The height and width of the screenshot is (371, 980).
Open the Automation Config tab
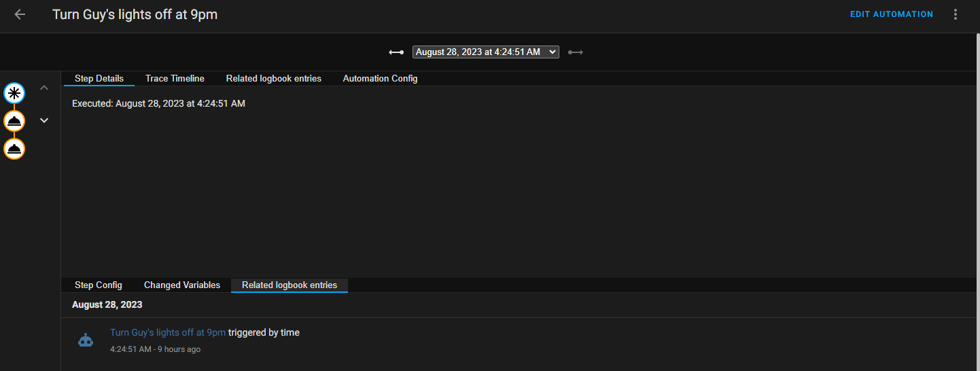[x=380, y=78]
